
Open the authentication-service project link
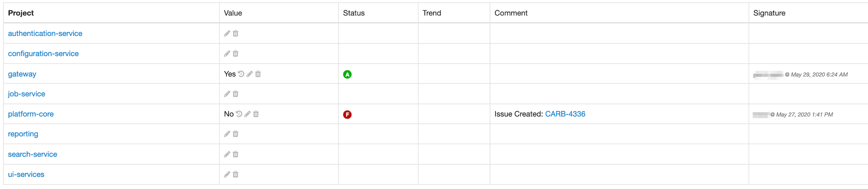[x=45, y=33]
